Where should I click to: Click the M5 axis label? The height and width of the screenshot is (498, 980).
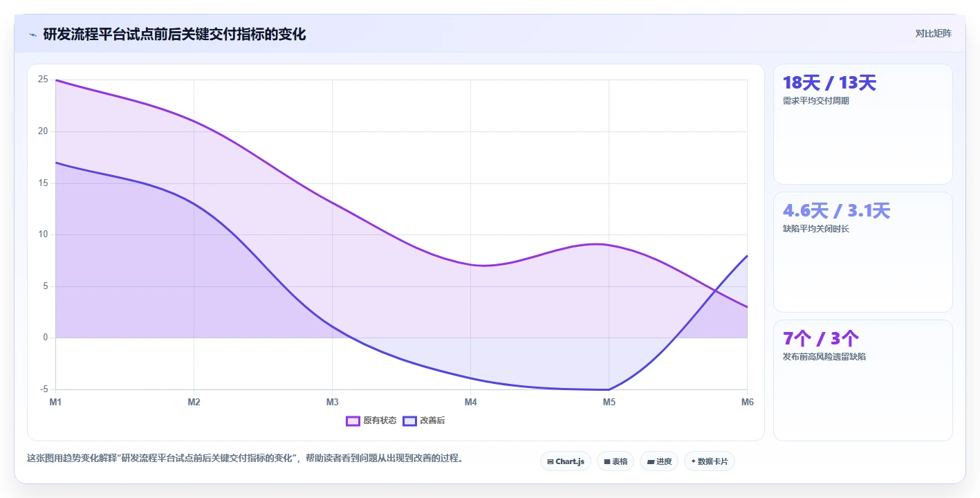click(609, 402)
